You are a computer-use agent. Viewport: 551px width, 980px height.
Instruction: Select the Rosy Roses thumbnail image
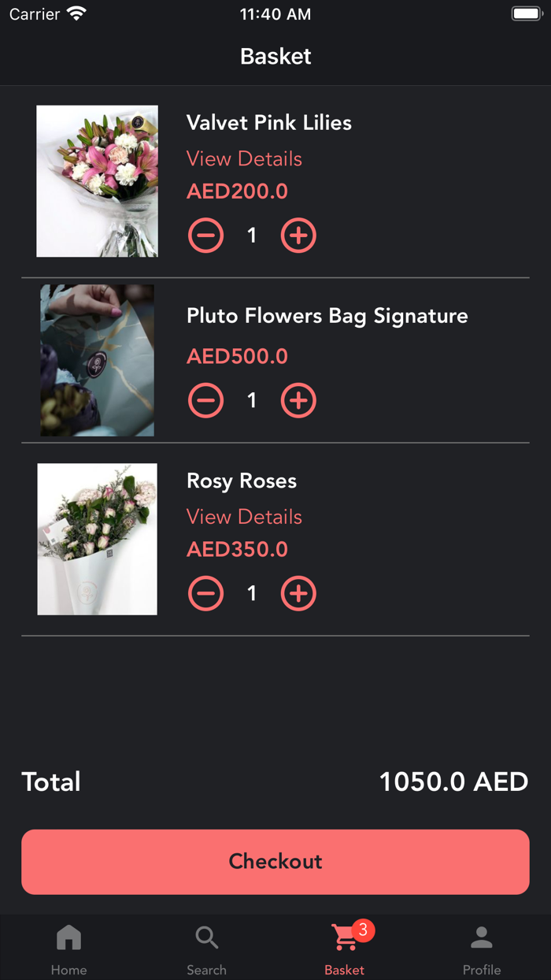[96, 539]
